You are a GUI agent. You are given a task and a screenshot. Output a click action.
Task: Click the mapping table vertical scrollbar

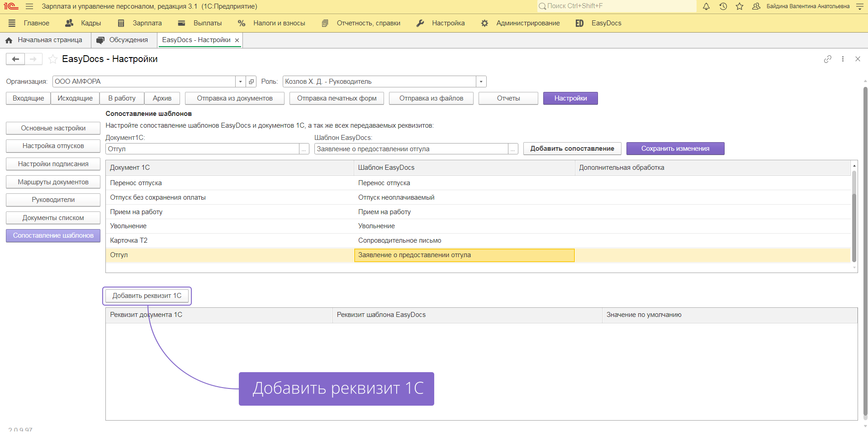(x=854, y=217)
